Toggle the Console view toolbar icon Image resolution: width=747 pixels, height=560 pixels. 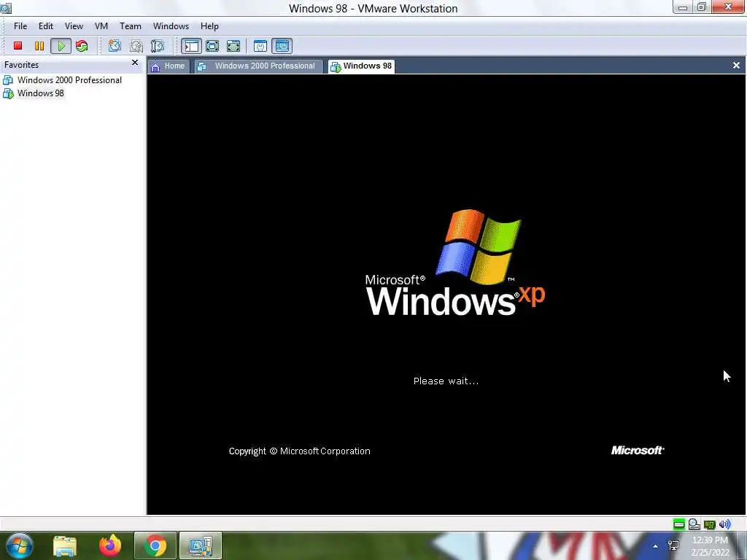[282, 46]
